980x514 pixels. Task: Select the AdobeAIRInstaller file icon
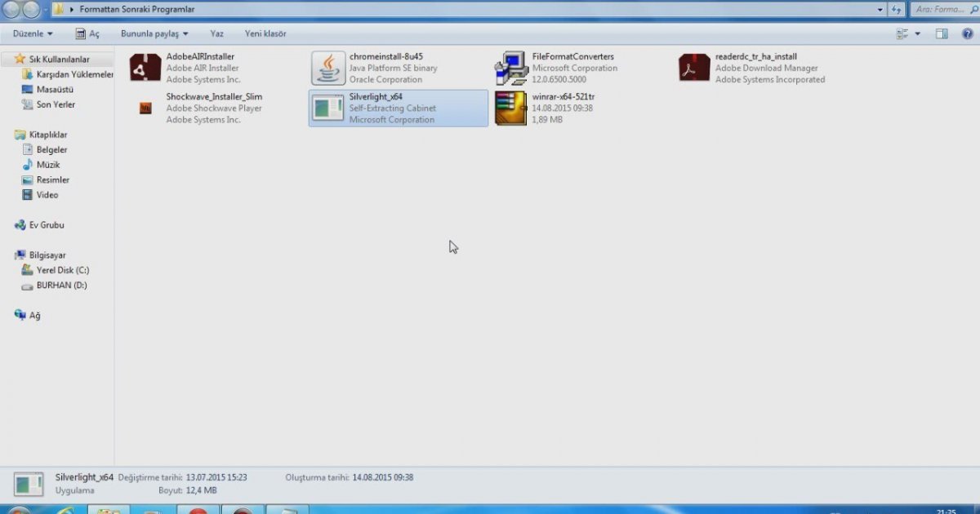coord(145,68)
